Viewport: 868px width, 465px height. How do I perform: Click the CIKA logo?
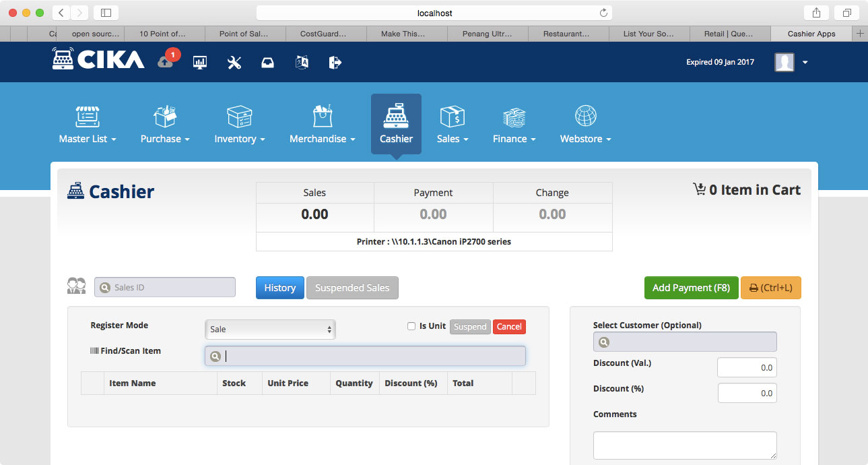pyautogui.click(x=98, y=59)
